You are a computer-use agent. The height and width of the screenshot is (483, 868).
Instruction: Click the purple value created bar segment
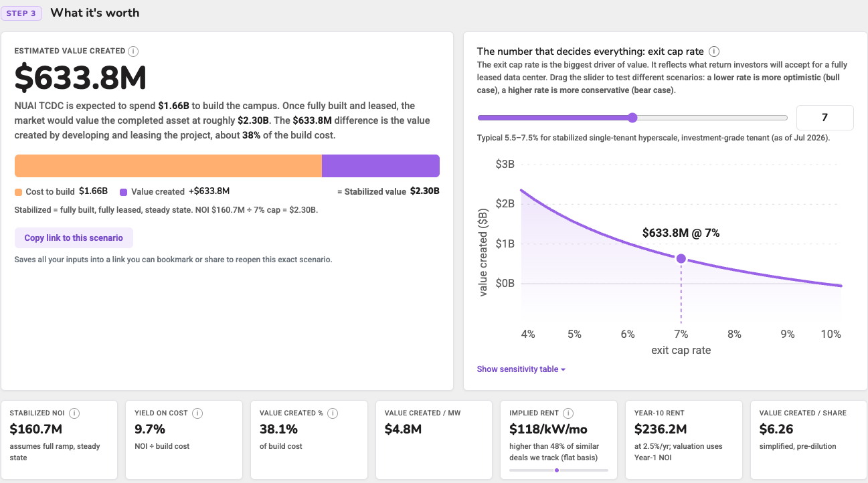[381, 166]
